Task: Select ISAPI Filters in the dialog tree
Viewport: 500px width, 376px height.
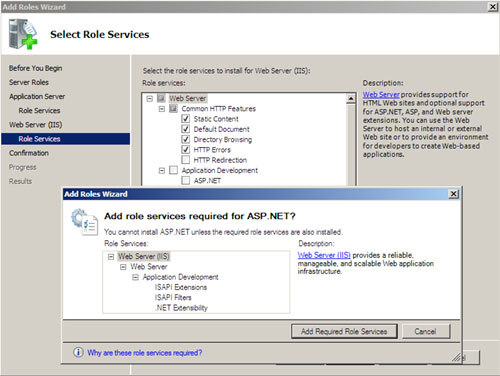Action: (x=173, y=297)
